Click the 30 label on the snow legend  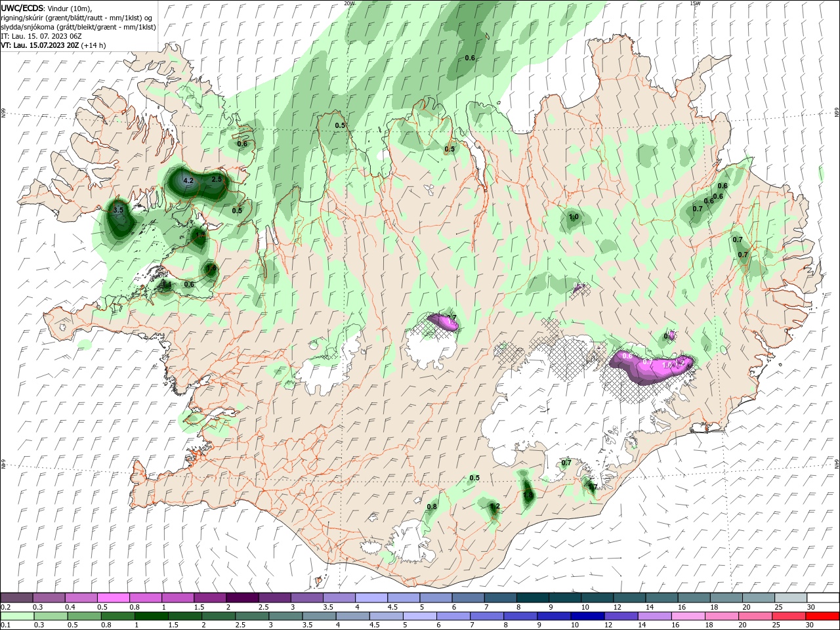click(811, 607)
